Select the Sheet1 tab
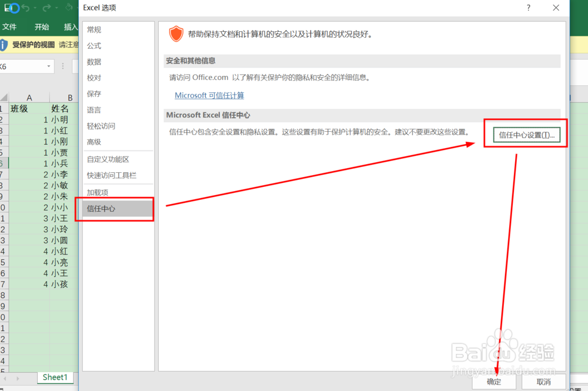Screen dimensions: 588x391 (x=55, y=377)
